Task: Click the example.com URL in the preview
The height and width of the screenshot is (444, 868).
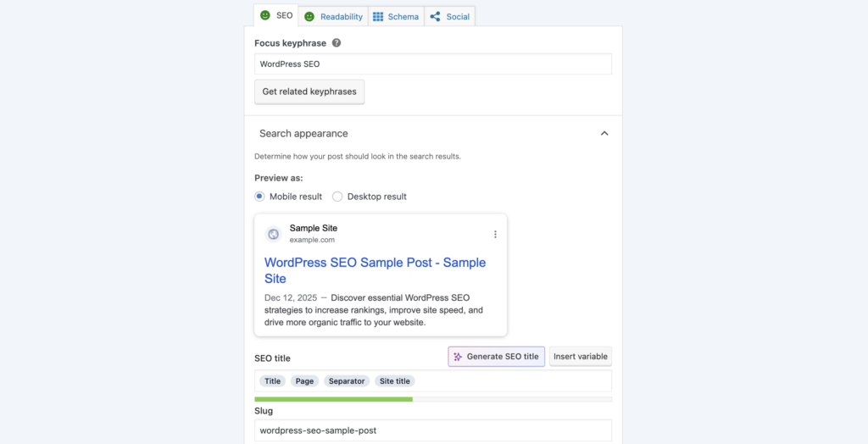Action: click(312, 240)
